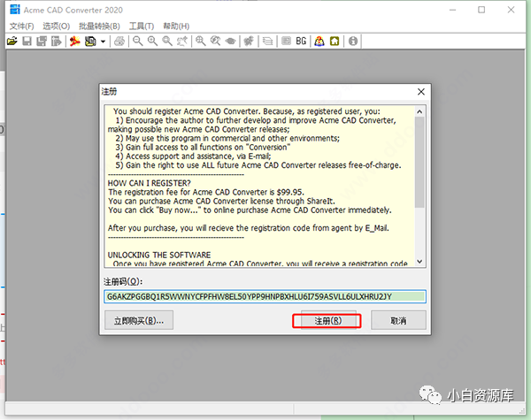
Task: Click the Save-as export icon
Action: 57,42
